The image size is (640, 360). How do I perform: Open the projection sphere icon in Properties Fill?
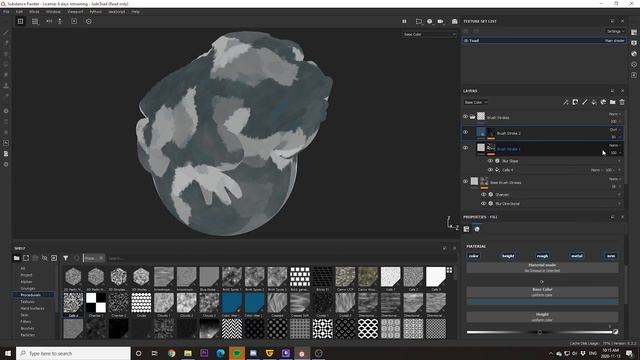tap(477, 229)
